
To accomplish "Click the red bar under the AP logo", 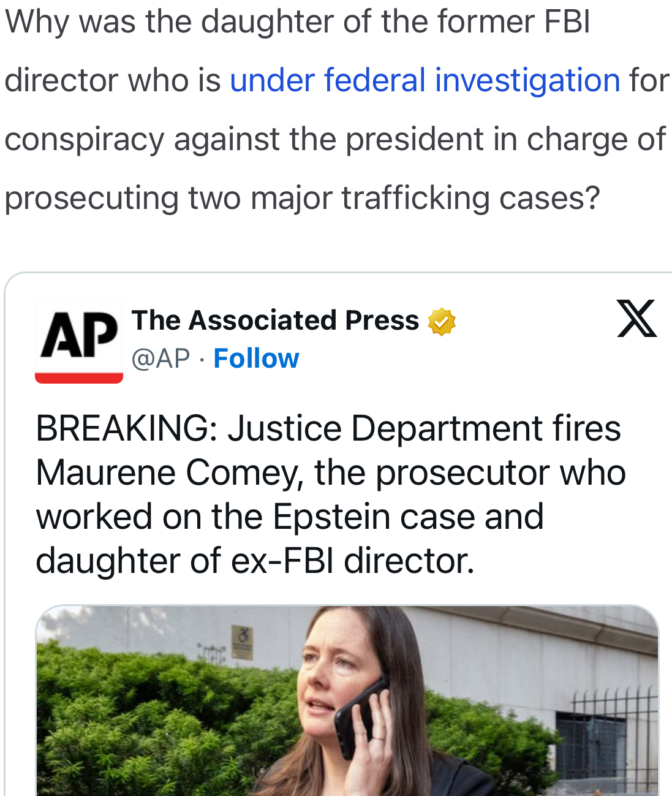I will (79, 378).
